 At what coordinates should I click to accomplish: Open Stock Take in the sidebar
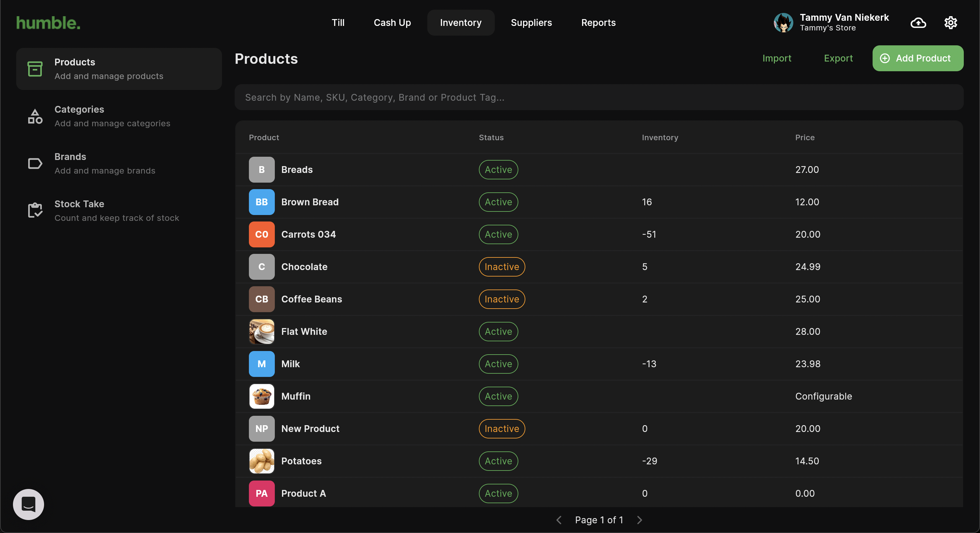point(119,210)
